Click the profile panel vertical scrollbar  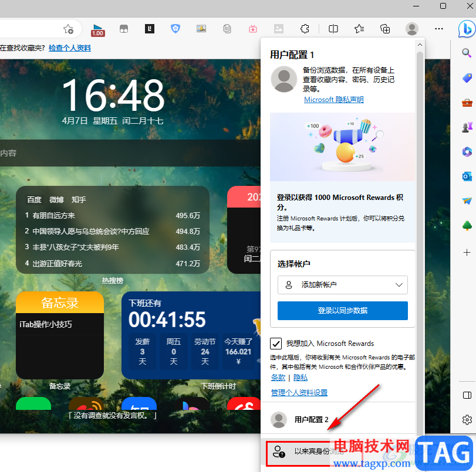(x=420, y=243)
